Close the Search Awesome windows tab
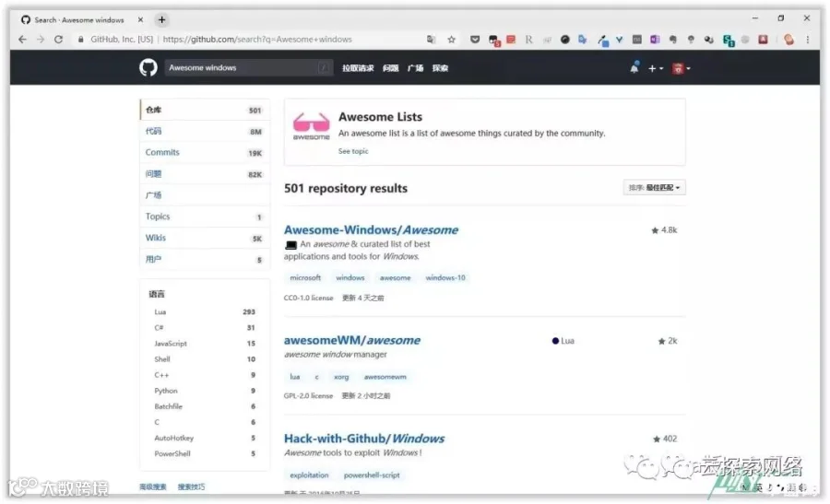 point(140,19)
